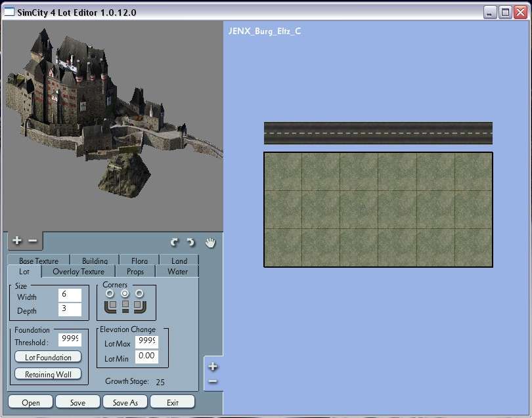The height and width of the screenshot is (418, 532).
Task: Click the left corner lot shape icon
Action: [110, 306]
